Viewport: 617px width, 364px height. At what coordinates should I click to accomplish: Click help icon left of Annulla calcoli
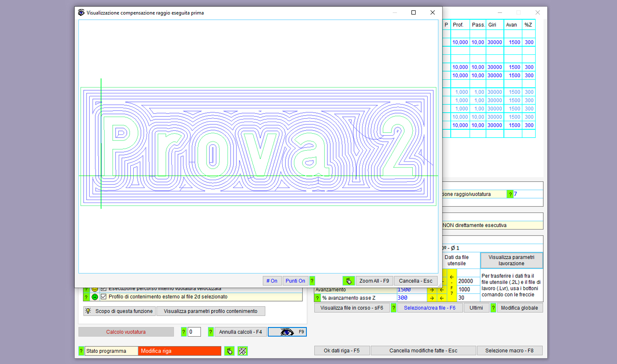point(210,332)
